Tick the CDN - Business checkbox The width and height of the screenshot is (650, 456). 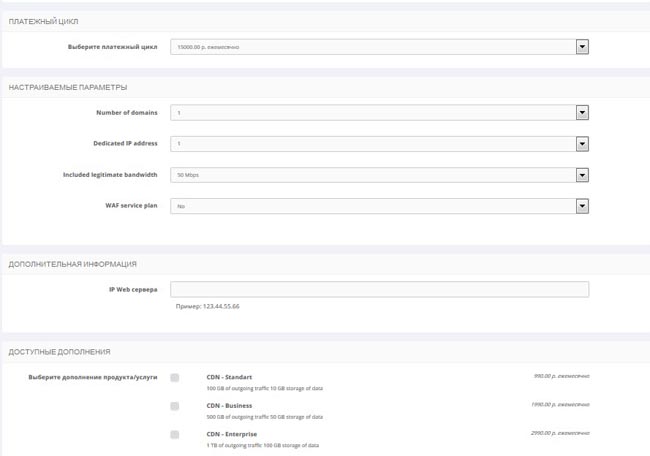pyautogui.click(x=175, y=406)
